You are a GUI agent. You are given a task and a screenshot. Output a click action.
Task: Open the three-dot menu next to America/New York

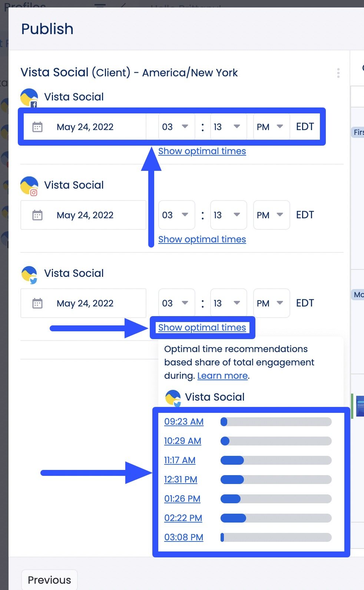coord(338,73)
